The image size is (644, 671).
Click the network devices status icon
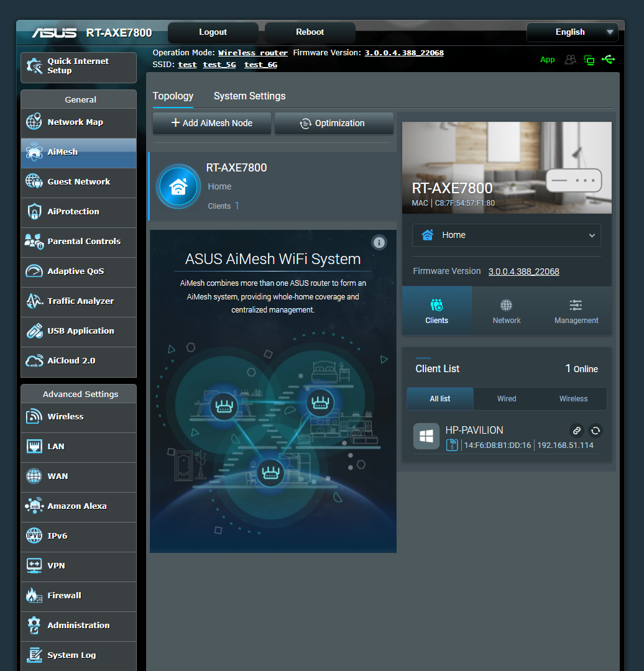point(589,60)
